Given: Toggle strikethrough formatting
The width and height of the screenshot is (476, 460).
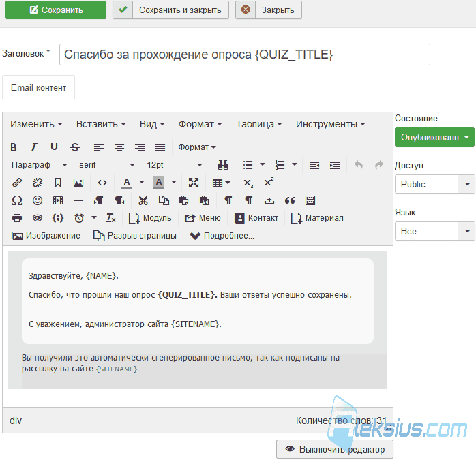Looking at the screenshot, I should (75, 147).
